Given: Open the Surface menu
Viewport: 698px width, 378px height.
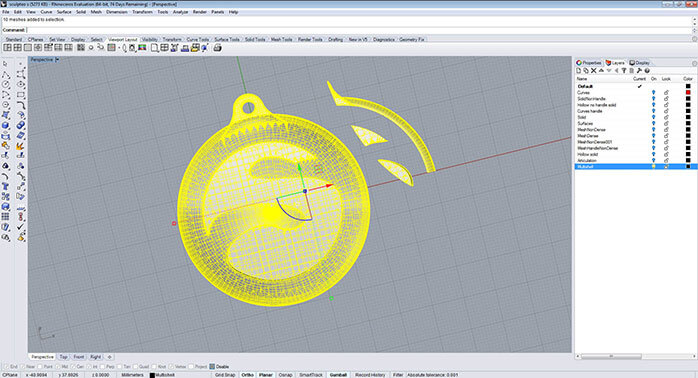Looking at the screenshot, I should [x=64, y=12].
